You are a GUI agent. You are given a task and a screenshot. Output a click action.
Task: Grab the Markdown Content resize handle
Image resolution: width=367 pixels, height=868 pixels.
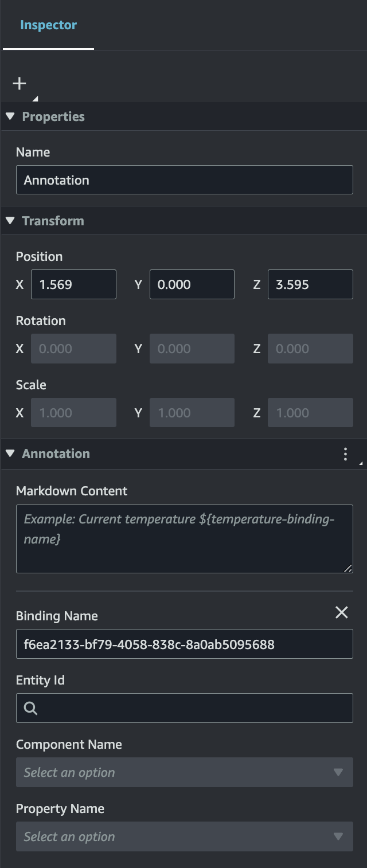point(348,568)
